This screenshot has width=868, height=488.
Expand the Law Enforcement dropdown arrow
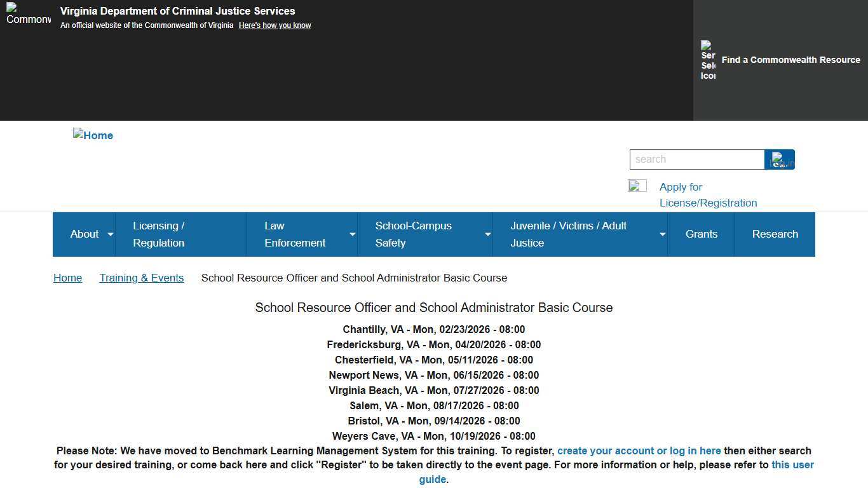[x=352, y=234]
